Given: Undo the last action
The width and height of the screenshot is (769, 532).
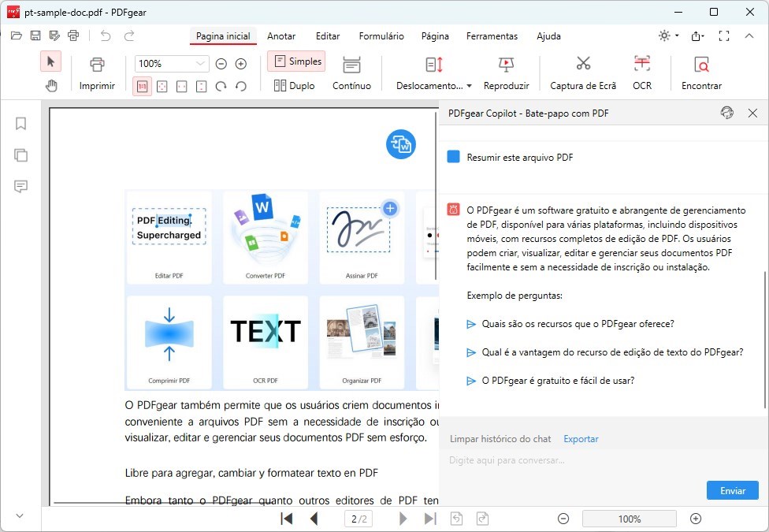Looking at the screenshot, I should [x=106, y=35].
